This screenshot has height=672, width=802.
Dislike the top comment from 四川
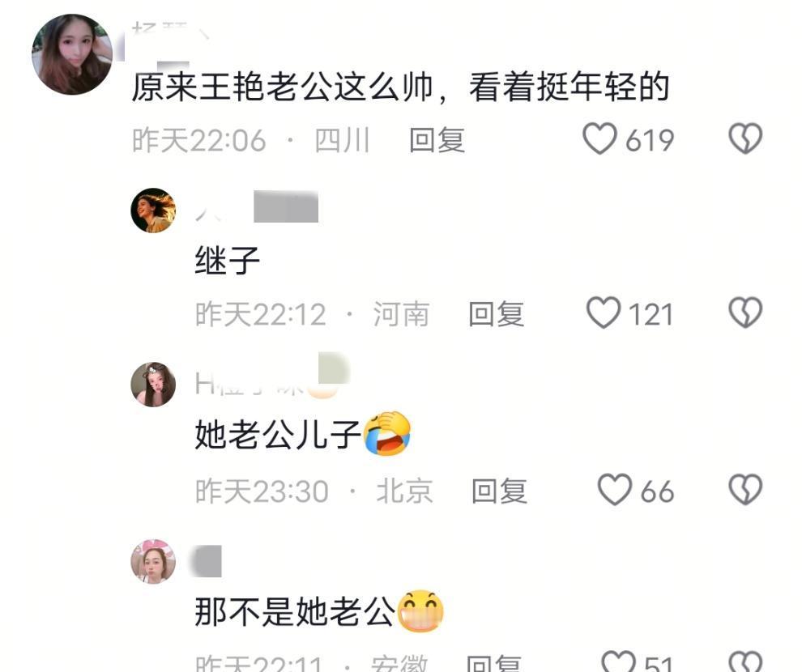pyautogui.click(x=745, y=138)
